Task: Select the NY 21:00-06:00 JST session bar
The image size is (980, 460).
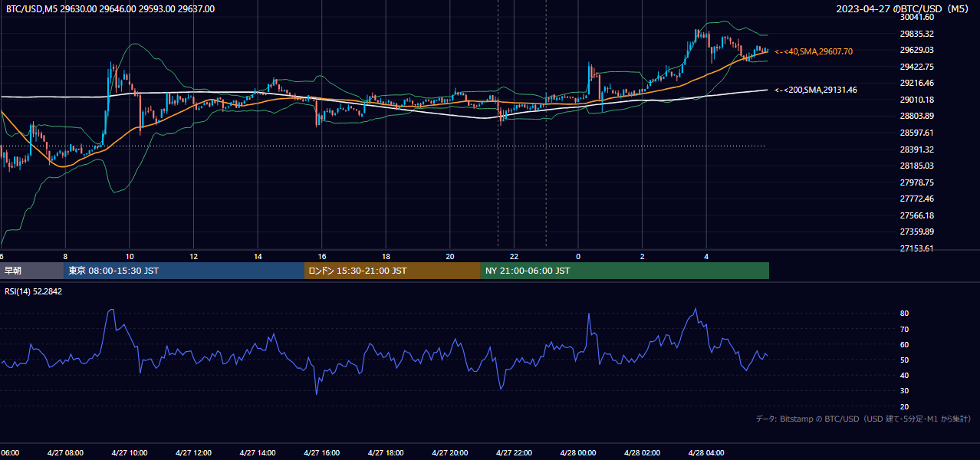Action: (x=625, y=271)
